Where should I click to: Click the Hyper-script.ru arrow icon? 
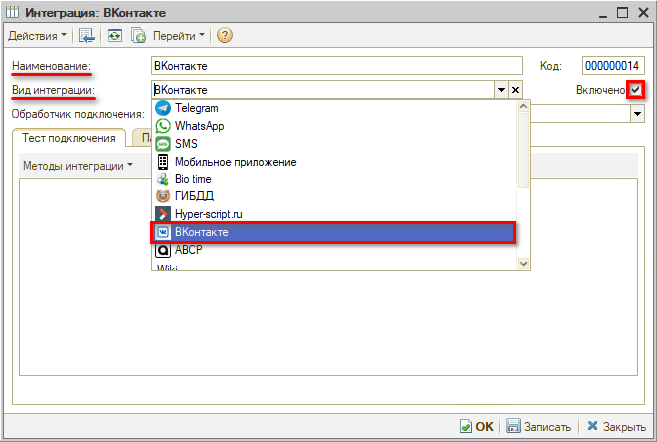coord(163,214)
